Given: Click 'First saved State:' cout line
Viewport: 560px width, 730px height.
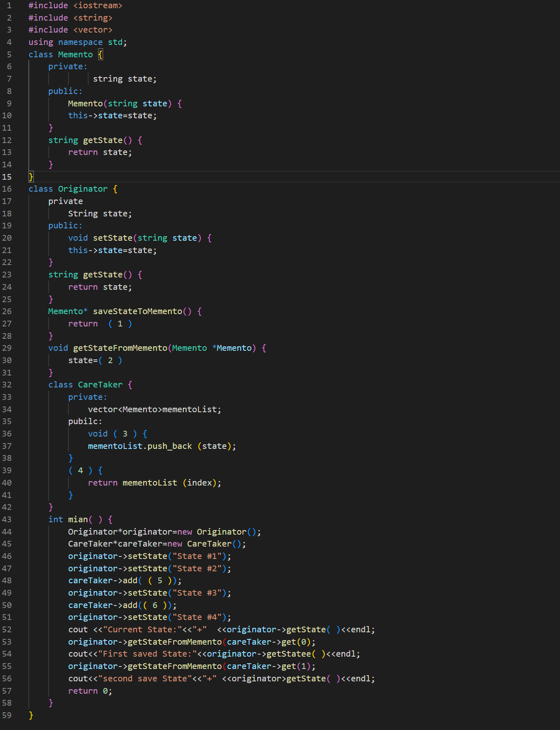Looking at the screenshot, I should (214, 654).
